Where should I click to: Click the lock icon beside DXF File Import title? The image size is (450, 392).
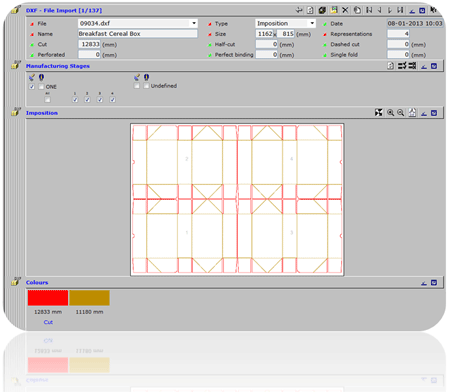(15, 9)
